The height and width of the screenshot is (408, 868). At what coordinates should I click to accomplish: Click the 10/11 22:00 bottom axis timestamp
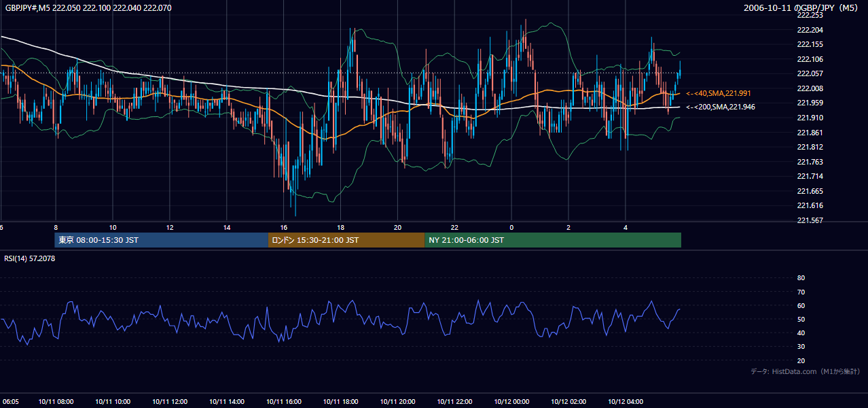[454, 401]
